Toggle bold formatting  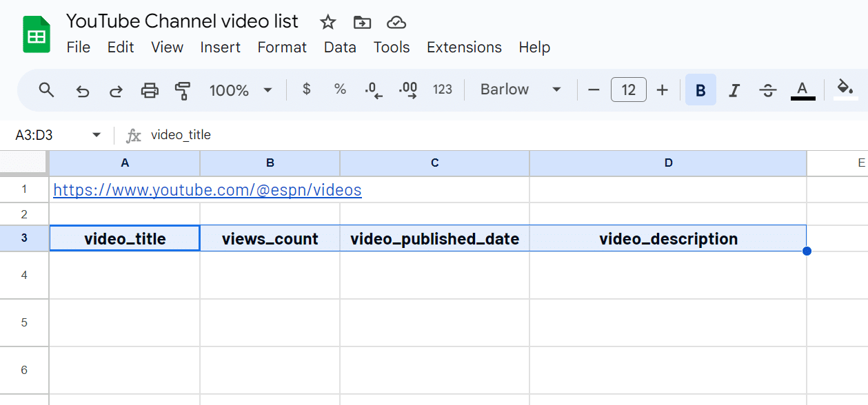(700, 90)
